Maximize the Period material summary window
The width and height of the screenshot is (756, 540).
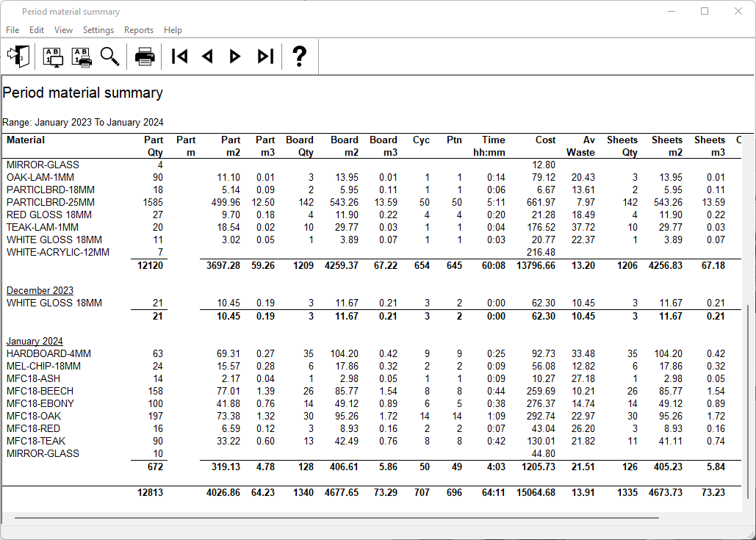(x=705, y=11)
